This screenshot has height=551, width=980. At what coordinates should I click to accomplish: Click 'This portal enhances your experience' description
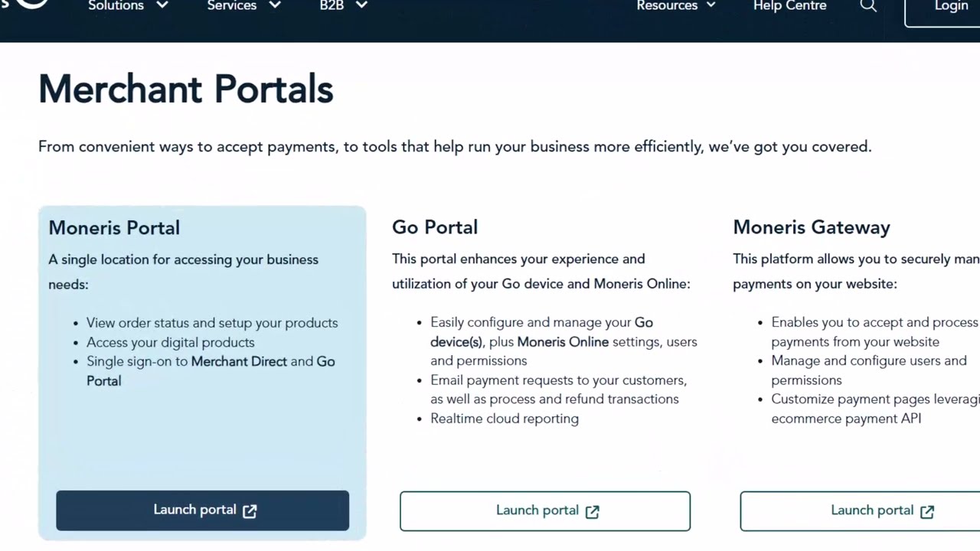click(x=541, y=271)
